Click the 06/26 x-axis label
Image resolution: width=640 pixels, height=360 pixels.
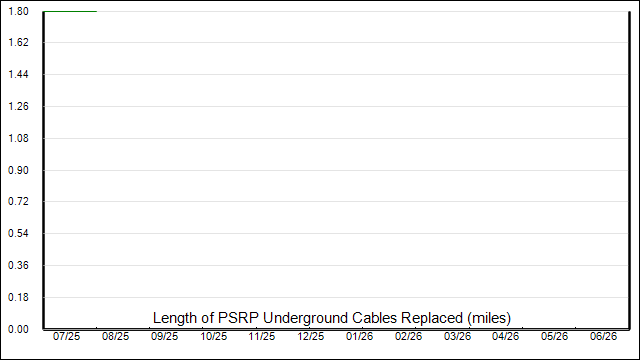604,336
